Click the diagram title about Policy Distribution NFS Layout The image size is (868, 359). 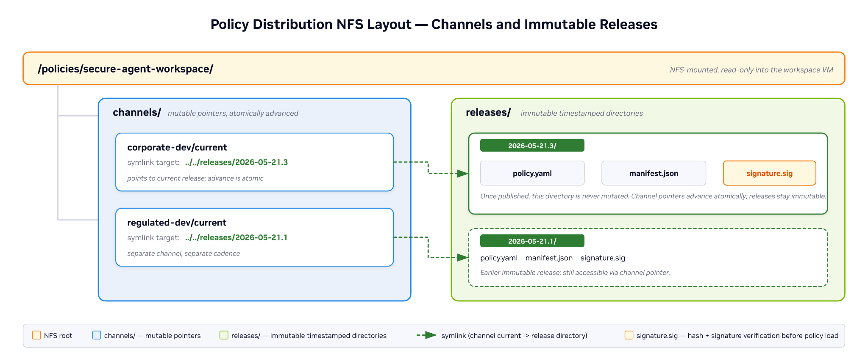[434, 24]
